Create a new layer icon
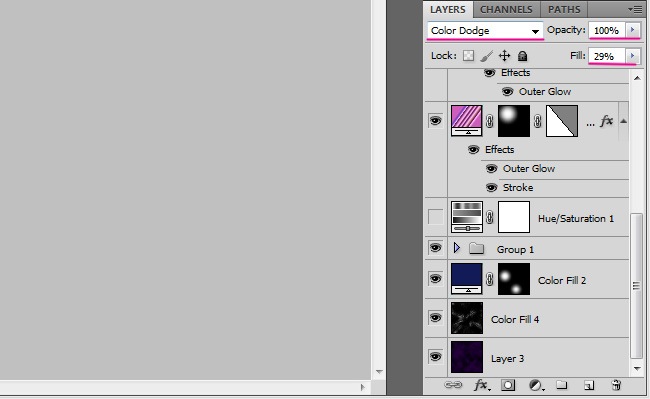The width and height of the screenshot is (650, 399). click(x=589, y=385)
